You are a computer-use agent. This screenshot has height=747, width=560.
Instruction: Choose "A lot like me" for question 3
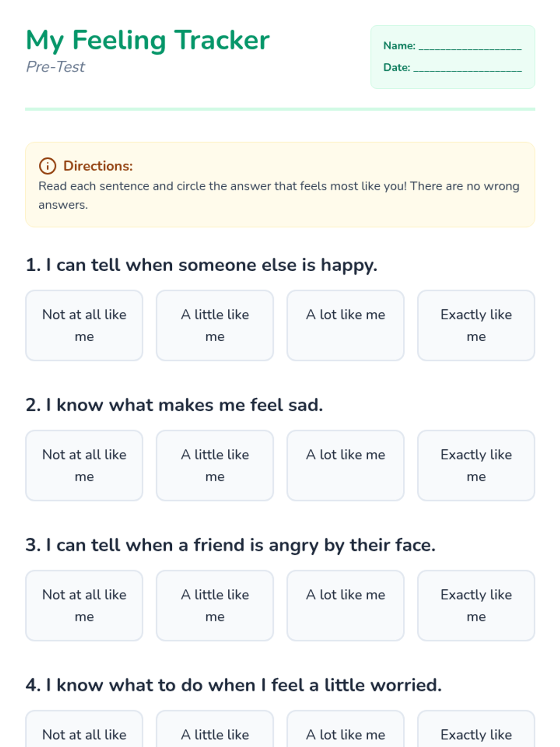pos(345,606)
